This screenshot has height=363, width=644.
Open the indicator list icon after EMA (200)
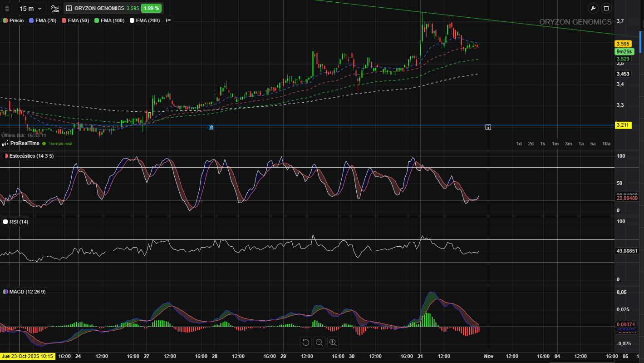click(x=168, y=20)
